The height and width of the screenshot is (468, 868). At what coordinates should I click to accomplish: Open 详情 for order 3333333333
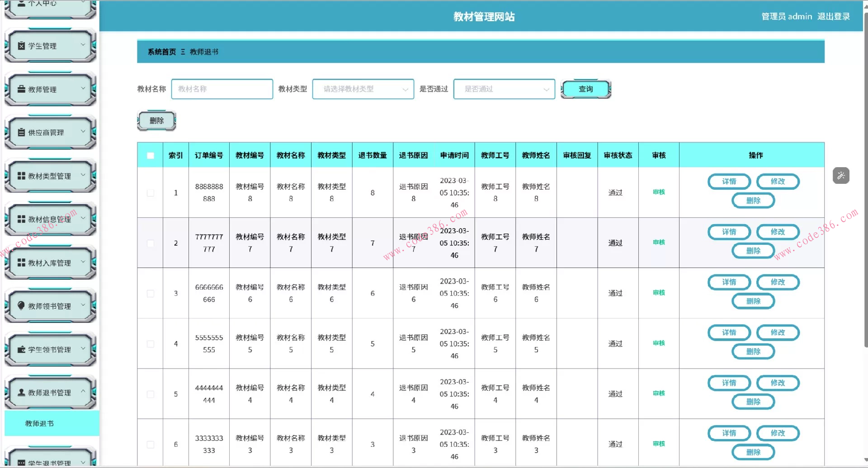click(x=729, y=433)
